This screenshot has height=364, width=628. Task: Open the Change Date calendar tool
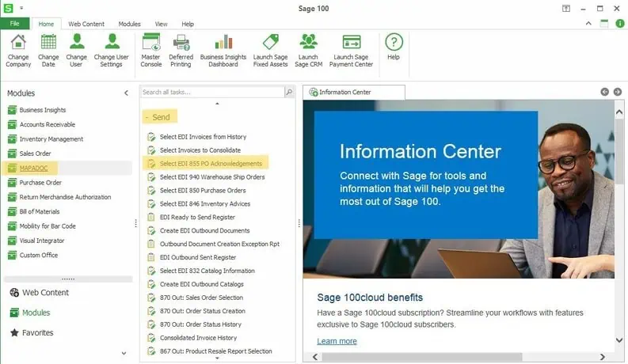pyautogui.click(x=48, y=51)
